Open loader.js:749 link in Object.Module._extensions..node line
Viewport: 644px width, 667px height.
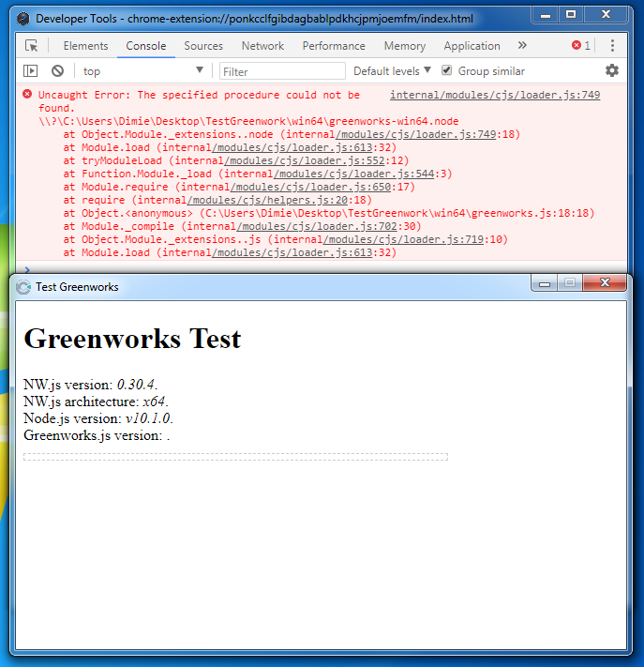pos(415,134)
